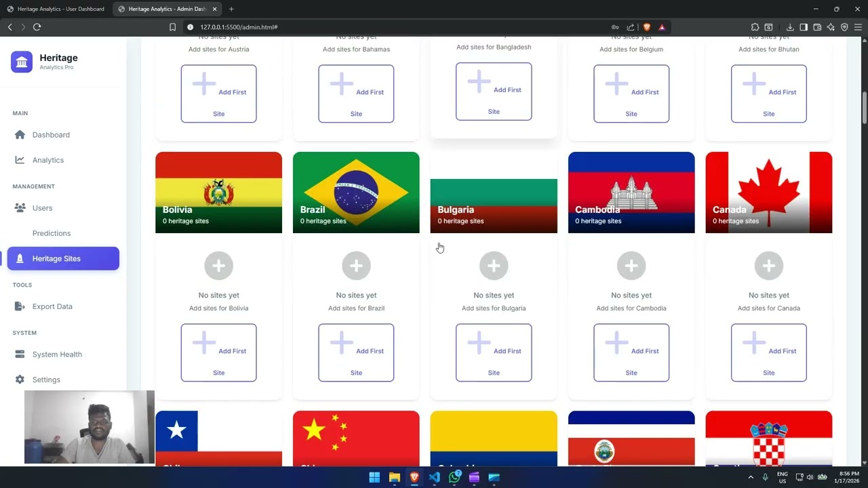868x488 pixels.
Task: Open Analytics from the sidebar
Action: (x=63, y=160)
